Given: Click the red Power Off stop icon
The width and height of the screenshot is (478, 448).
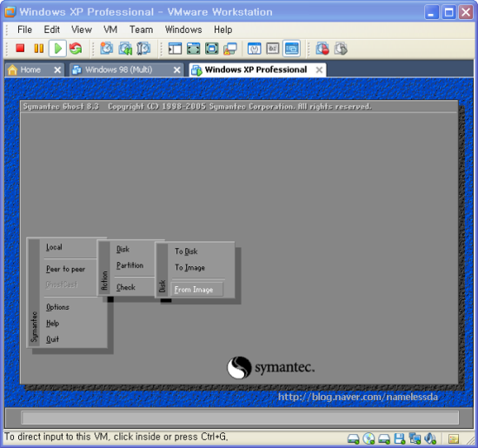Looking at the screenshot, I should pos(21,48).
